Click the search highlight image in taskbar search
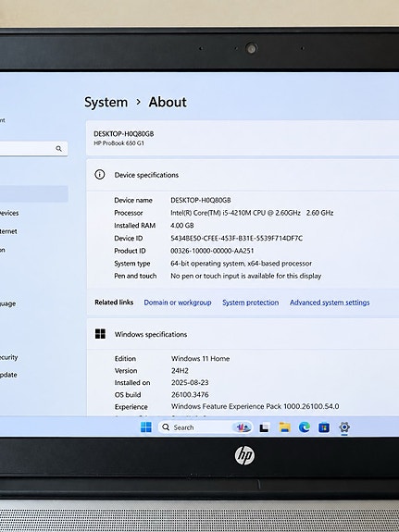 point(243,427)
